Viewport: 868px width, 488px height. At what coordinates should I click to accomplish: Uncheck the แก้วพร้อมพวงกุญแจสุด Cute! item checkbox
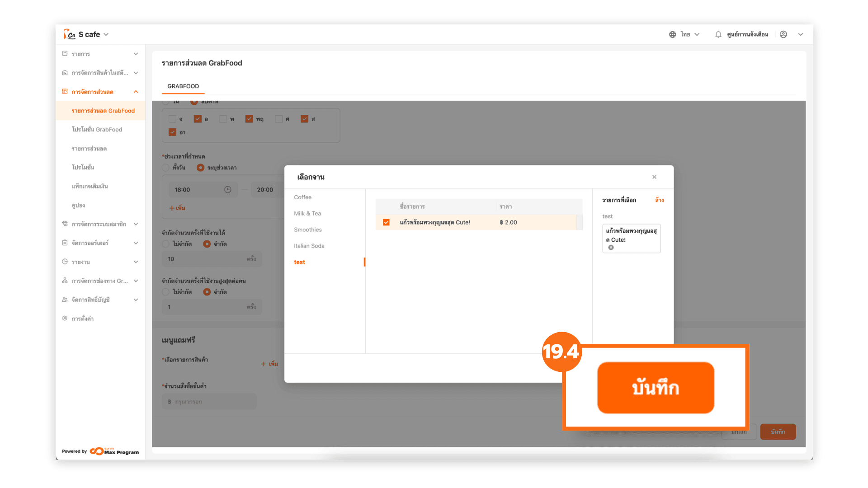click(386, 222)
